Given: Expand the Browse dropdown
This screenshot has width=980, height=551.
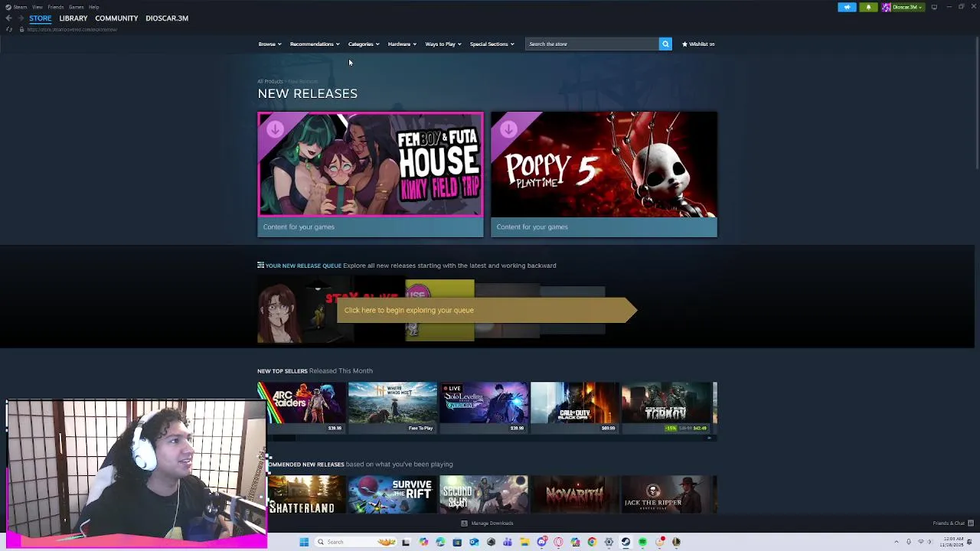Looking at the screenshot, I should click(x=269, y=44).
